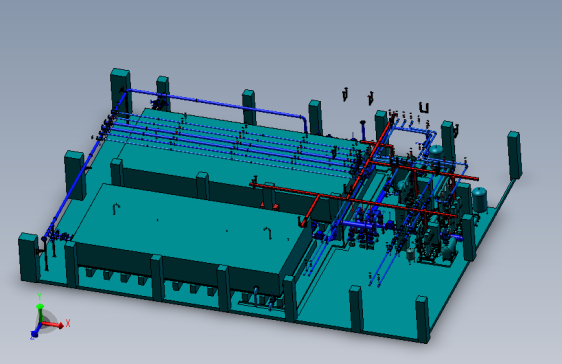Pick the dark cylindrical vessel beside the right columns
Viewport: 562px width, 364px height.
[x=480, y=200]
